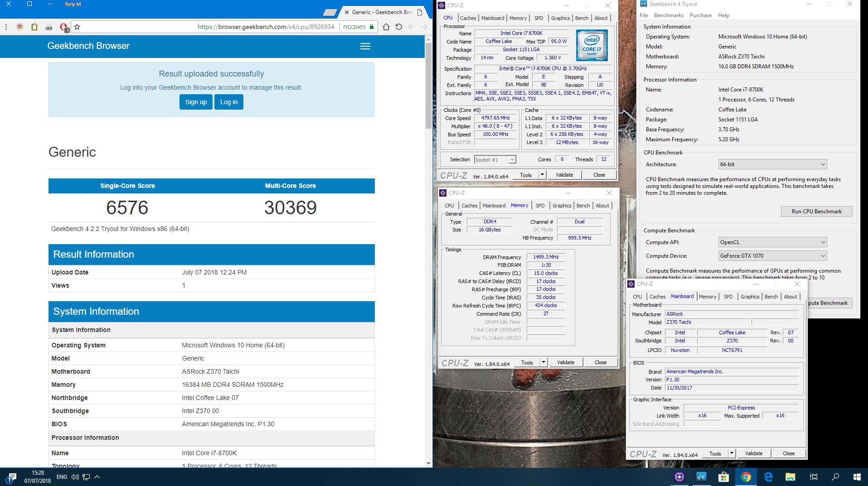Open File Explorer from taskbar
868x486 pixels.
click(x=790, y=476)
